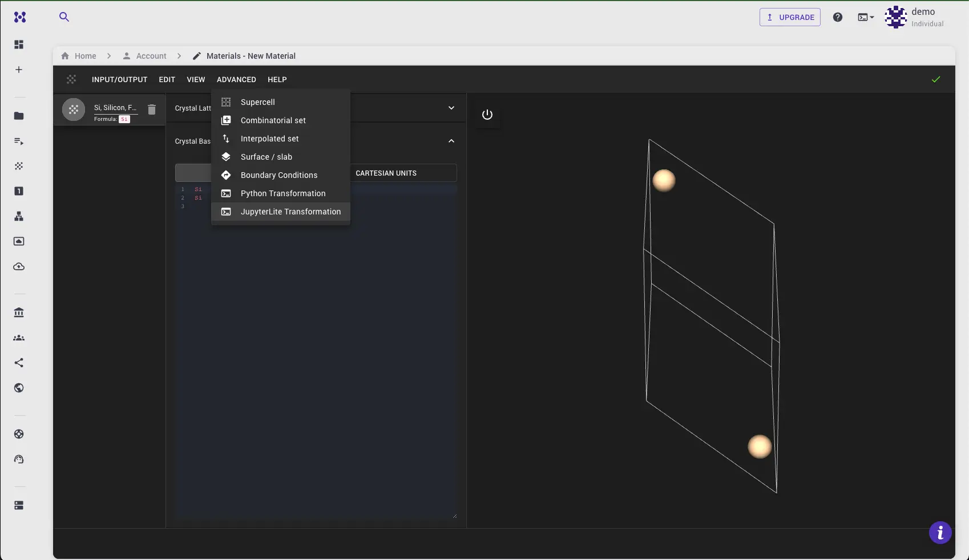Navigate to Account via the breadcrumb
This screenshot has width=969, height=560.
point(151,56)
